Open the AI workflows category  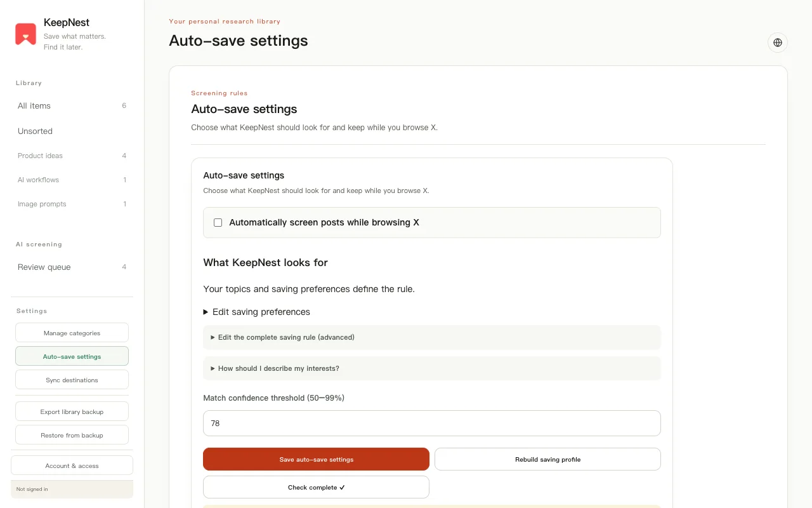(72, 180)
